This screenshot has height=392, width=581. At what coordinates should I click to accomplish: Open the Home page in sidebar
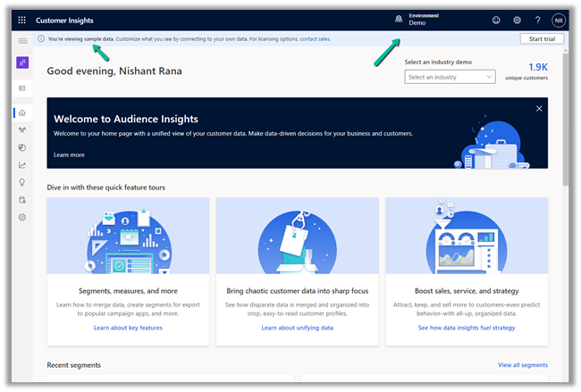(x=22, y=113)
